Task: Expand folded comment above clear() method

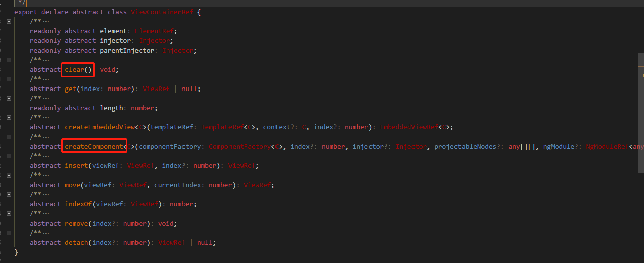Action: (9, 60)
